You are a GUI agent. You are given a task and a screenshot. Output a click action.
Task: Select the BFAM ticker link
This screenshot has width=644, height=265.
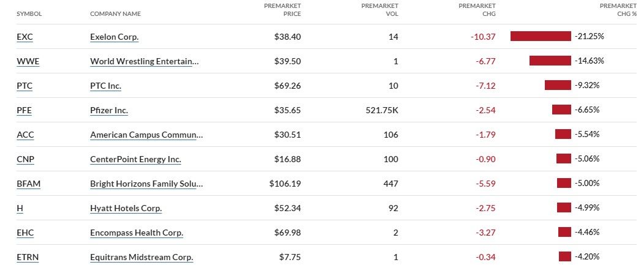click(28, 184)
